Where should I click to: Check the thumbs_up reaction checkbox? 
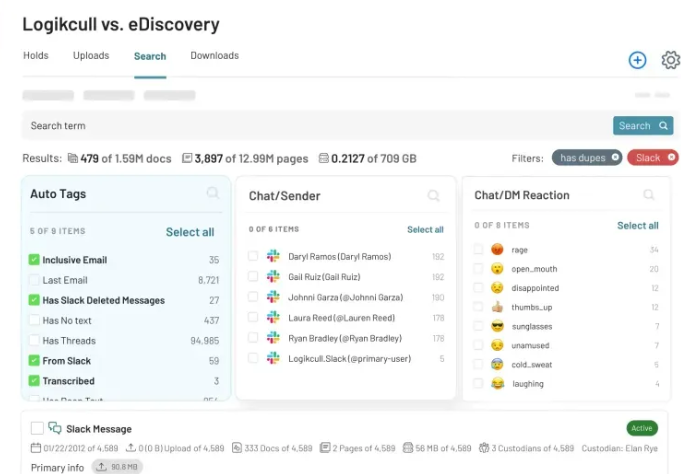478,307
